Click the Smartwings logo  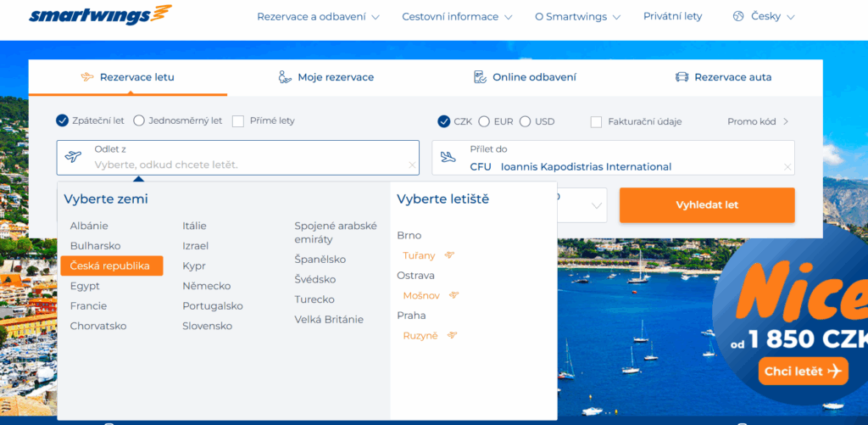(x=100, y=15)
